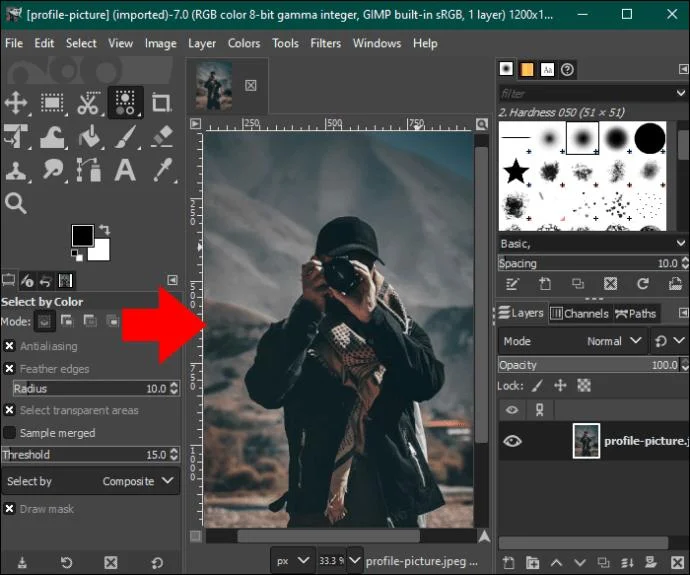Select the Zoom magnifier tool
The height and width of the screenshot is (575, 690).
(16, 203)
